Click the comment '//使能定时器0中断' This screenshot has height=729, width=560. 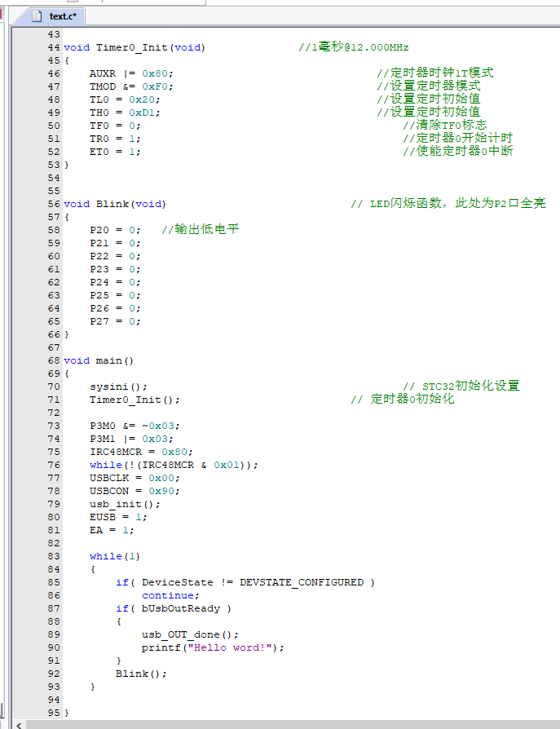tap(458, 151)
